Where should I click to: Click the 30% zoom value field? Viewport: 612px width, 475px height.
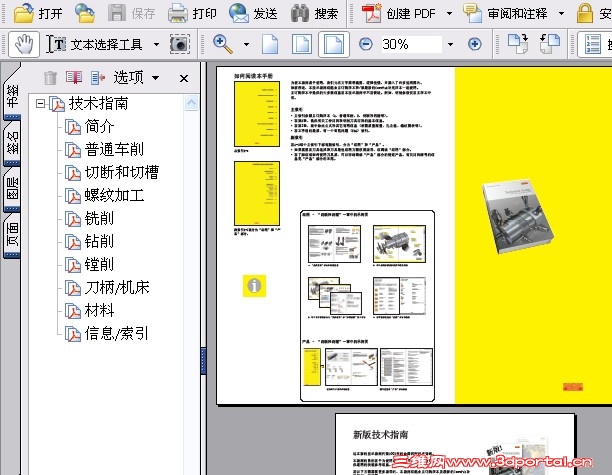411,44
